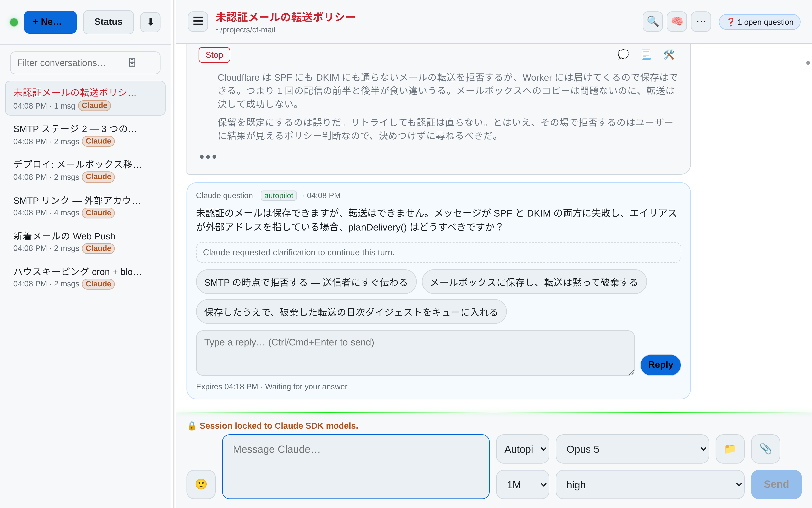Image resolution: width=812 pixels, height=508 pixels.
Task: Click Claude badge on ハウスキーピング cron row
Action: pos(98,284)
